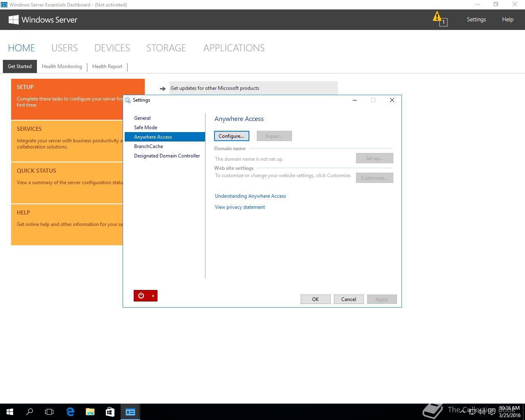Select the HELP tile
This screenshot has height=420, width=525.
[x=67, y=225]
